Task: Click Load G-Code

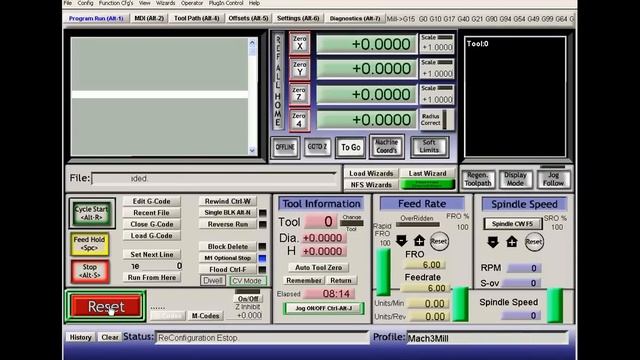Action: [x=151, y=236]
